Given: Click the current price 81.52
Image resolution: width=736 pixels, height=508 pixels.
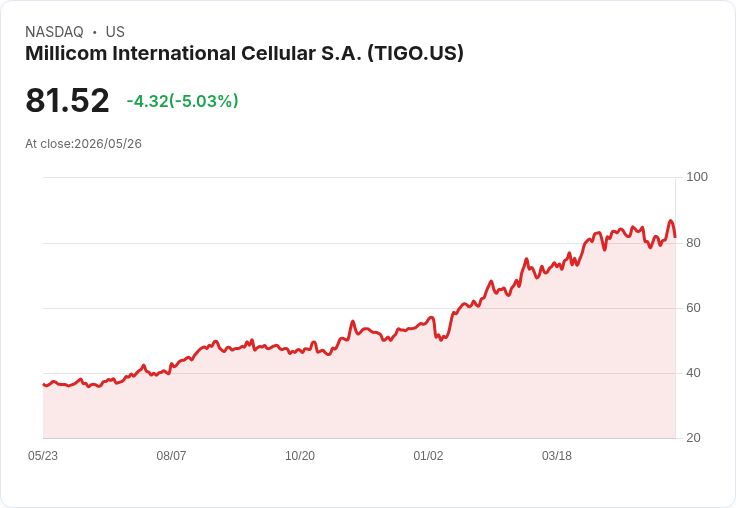Looking at the screenshot, I should click(x=67, y=100).
